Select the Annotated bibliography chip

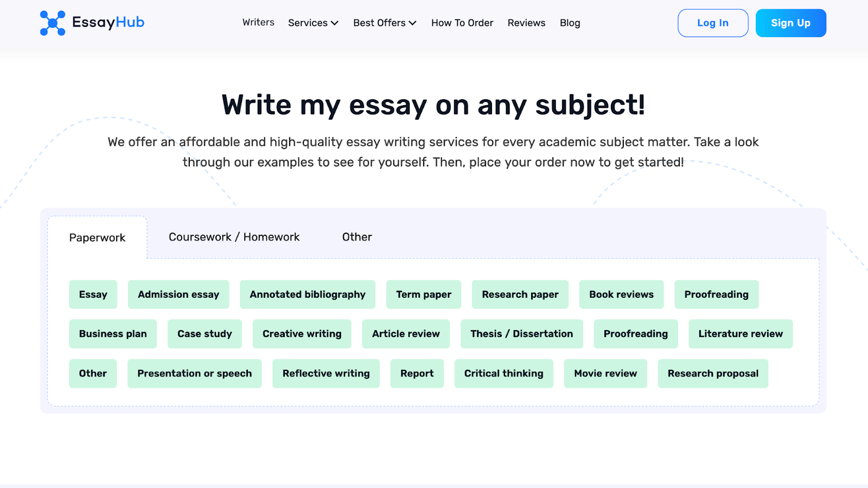[x=307, y=294]
